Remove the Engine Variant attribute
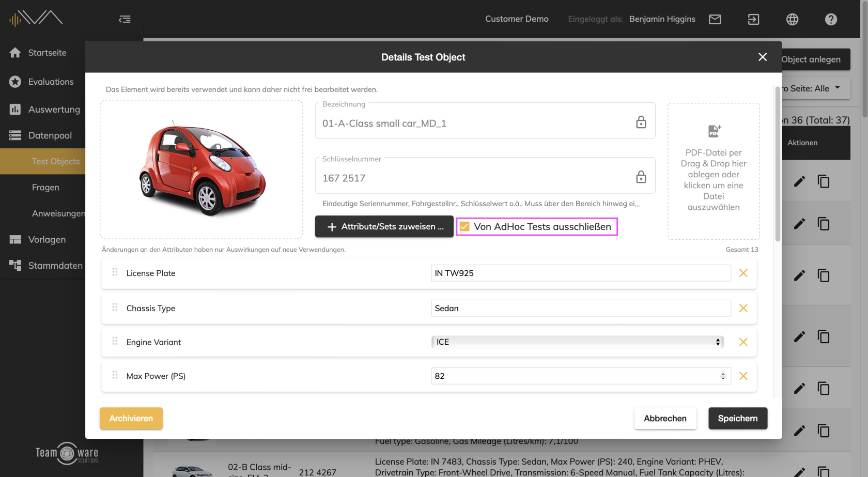The image size is (868, 477). (x=743, y=342)
